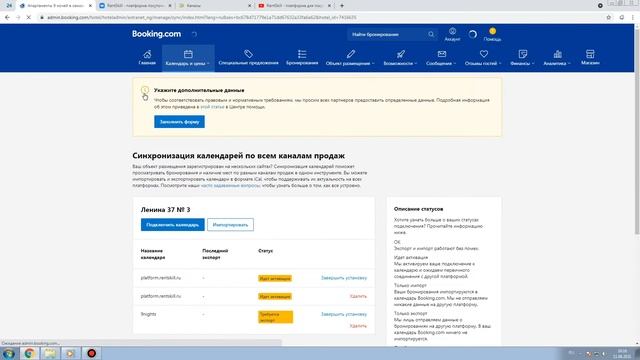
Task: Click the browser forward arrow
Action: [x=18, y=18]
